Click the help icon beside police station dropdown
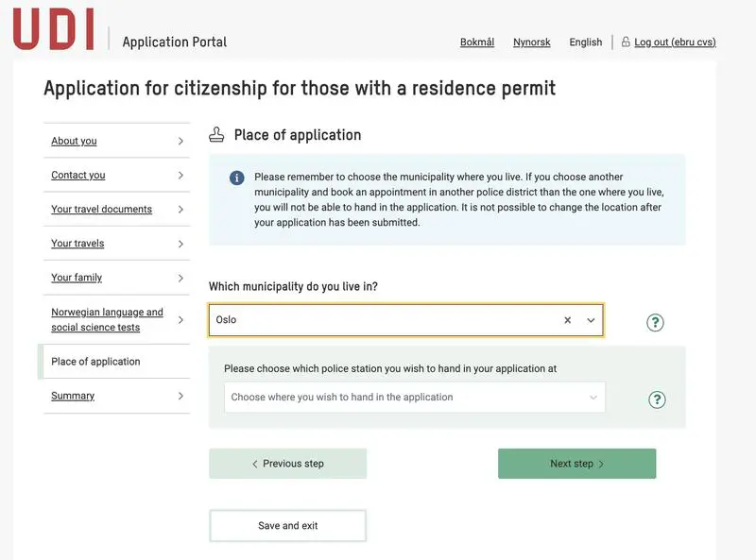The width and height of the screenshot is (756, 560). [657, 399]
